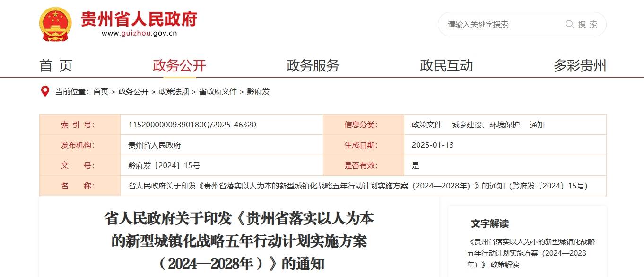The width and height of the screenshot is (644, 277).
Task: Follow the 政策法规 breadcrumb link
Action: 173,91
